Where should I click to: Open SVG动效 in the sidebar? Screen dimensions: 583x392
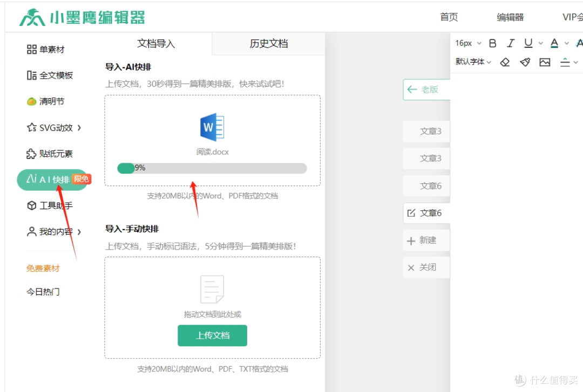50,128
